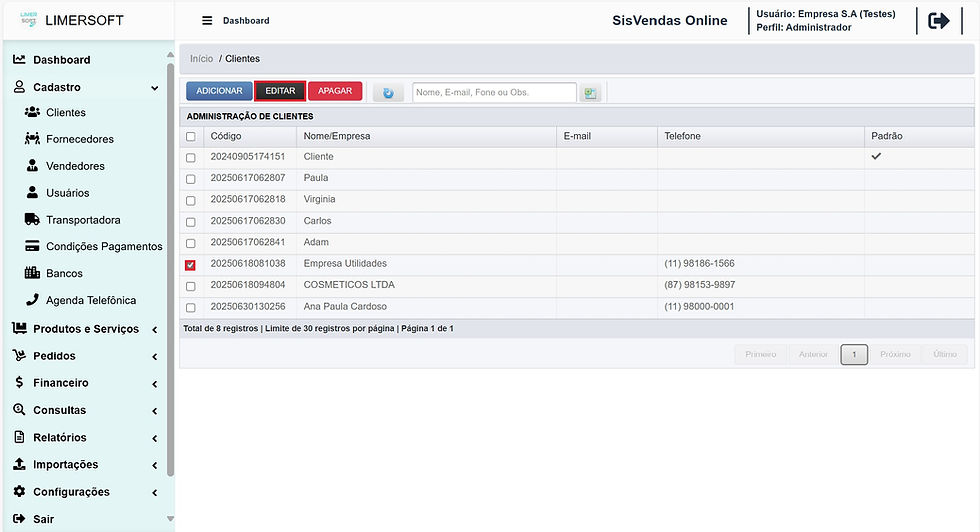Expand the Produtos e Serviços chevron
Viewport: 980px width, 532px height.
pos(154,329)
